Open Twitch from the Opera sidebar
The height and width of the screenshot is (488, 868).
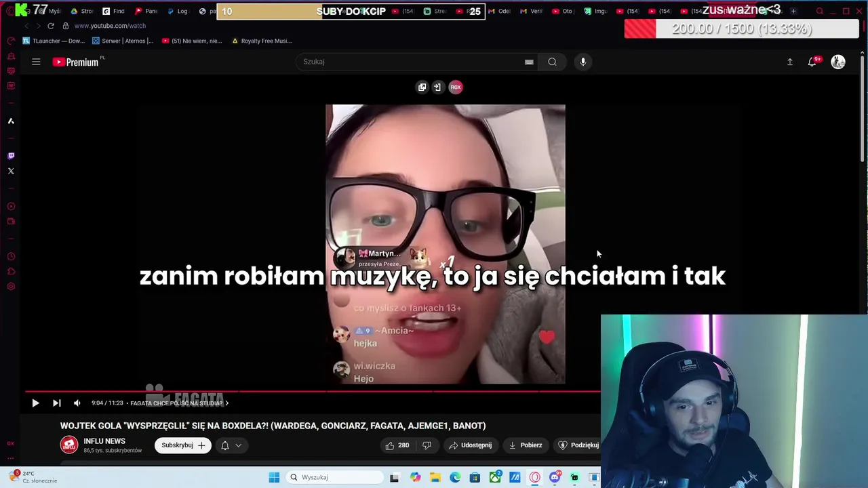tap(11, 156)
